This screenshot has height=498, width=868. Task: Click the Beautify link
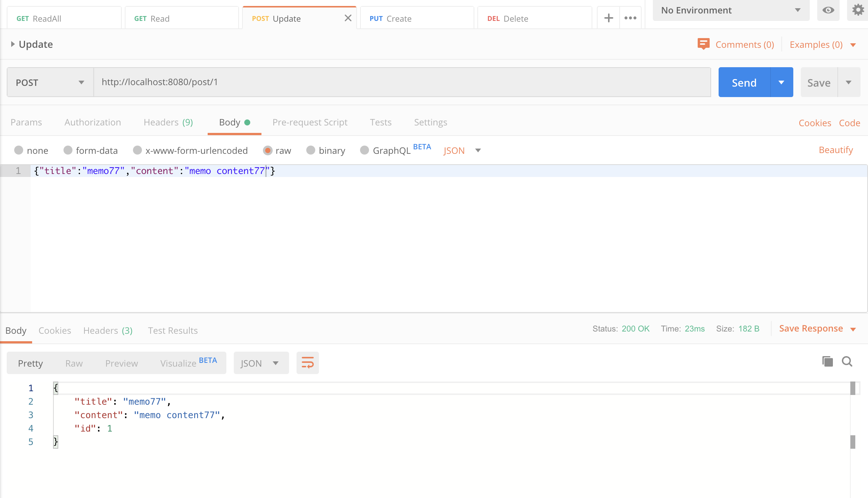(x=836, y=150)
